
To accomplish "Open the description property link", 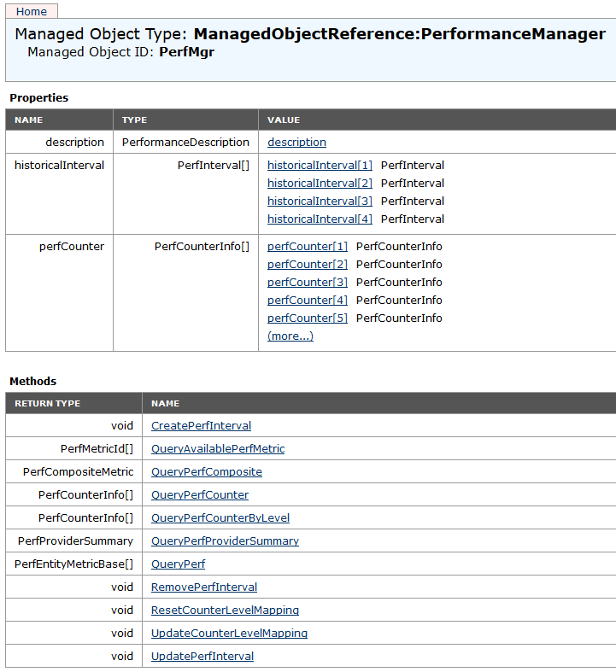I will (x=296, y=143).
